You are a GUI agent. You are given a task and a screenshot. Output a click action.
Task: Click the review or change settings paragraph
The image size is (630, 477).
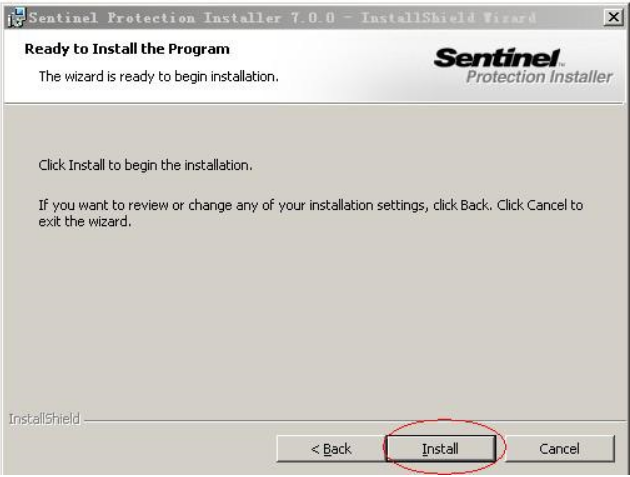click(311, 213)
